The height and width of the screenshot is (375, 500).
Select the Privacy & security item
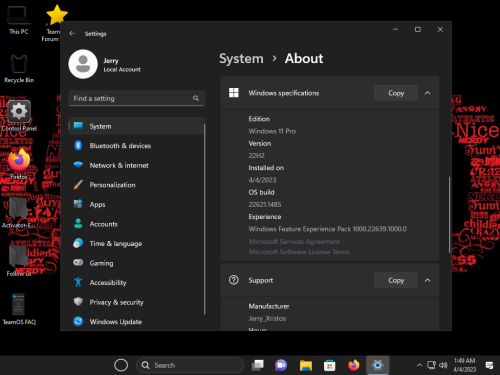136,302
